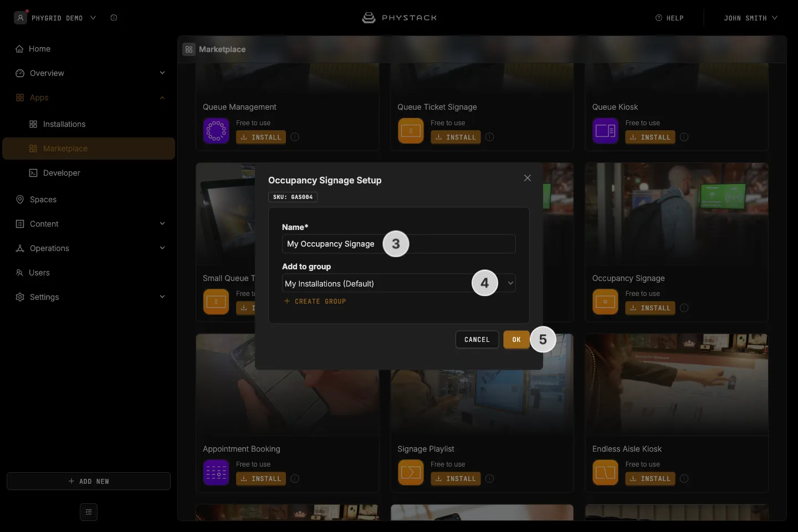798x532 pixels.
Task: Click the Add New button
Action: click(89, 481)
